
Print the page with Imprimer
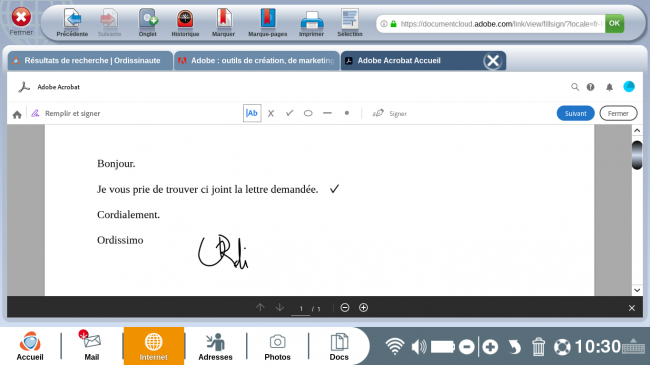click(311, 23)
